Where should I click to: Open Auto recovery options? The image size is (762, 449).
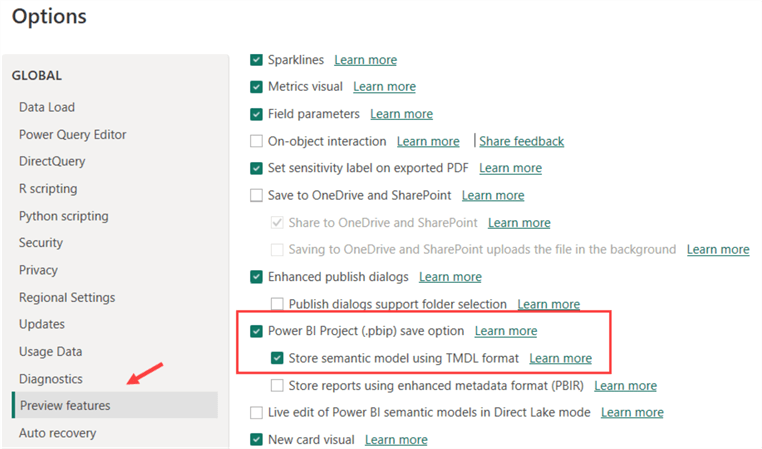click(x=57, y=433)
